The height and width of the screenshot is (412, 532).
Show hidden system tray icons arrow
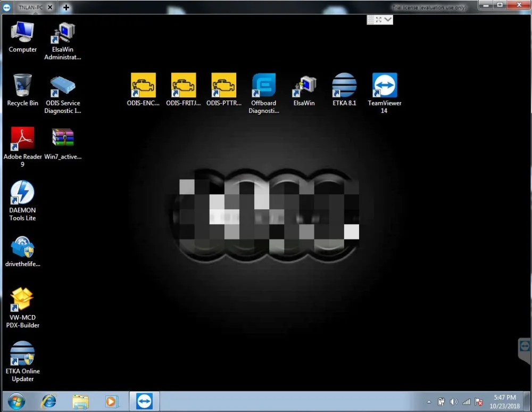pos(429,402)
